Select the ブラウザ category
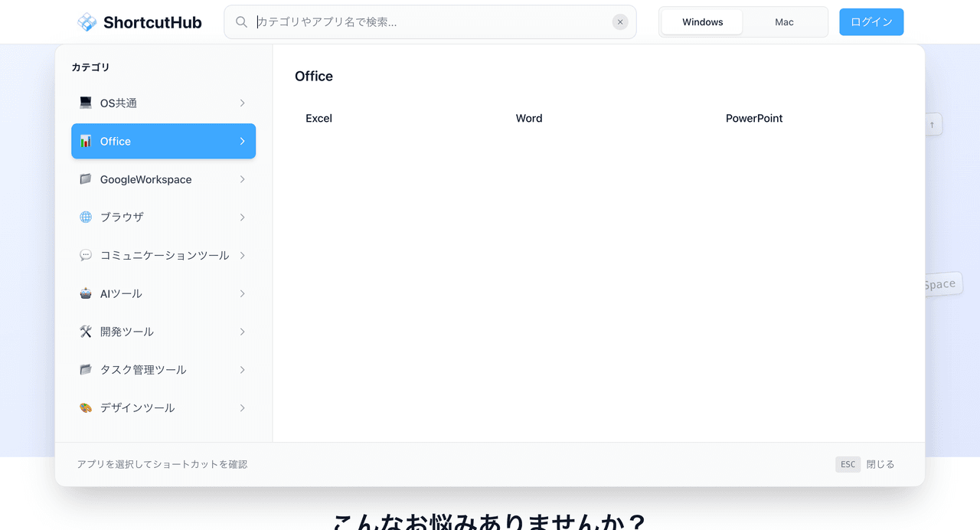 click(x=163, y=217)
